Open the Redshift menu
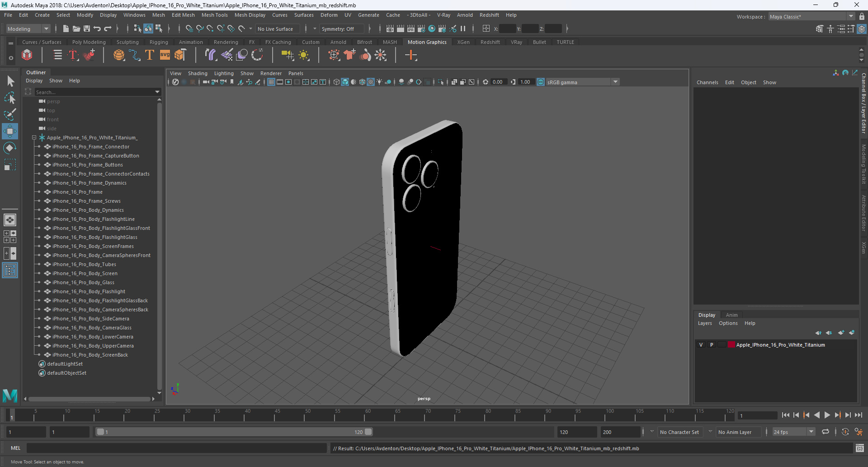The image size is (868, 467). click(489, 15)
